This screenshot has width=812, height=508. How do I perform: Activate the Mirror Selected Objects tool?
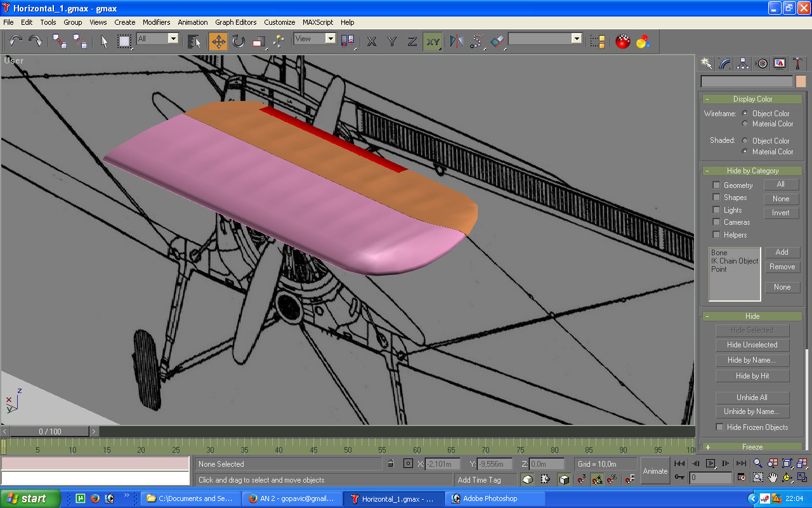point(456,42)
